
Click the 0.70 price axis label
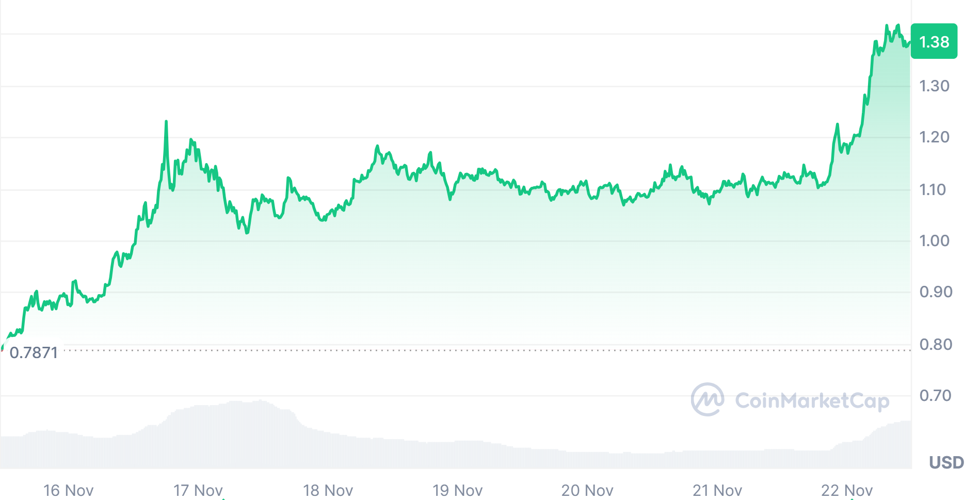pyautogui.click(x=935, y=395)
